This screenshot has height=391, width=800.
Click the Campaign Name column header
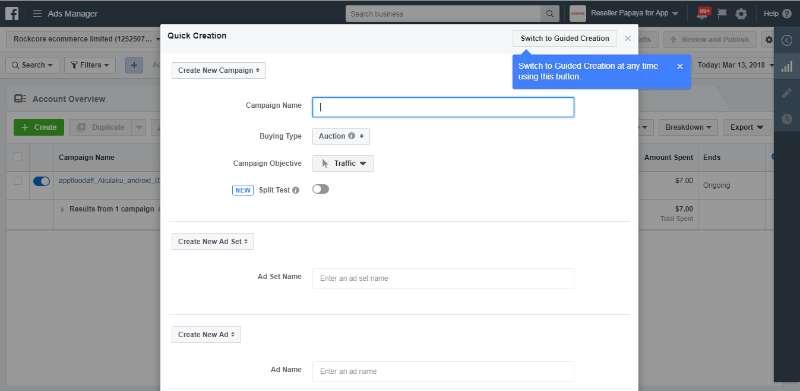pos(86,157)
